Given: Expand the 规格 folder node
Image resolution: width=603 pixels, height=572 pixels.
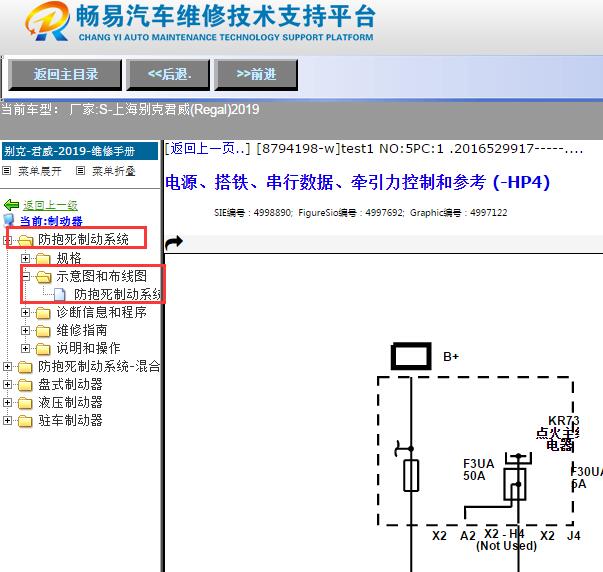Looking at the screenshot, I should [x=25, y=258].
